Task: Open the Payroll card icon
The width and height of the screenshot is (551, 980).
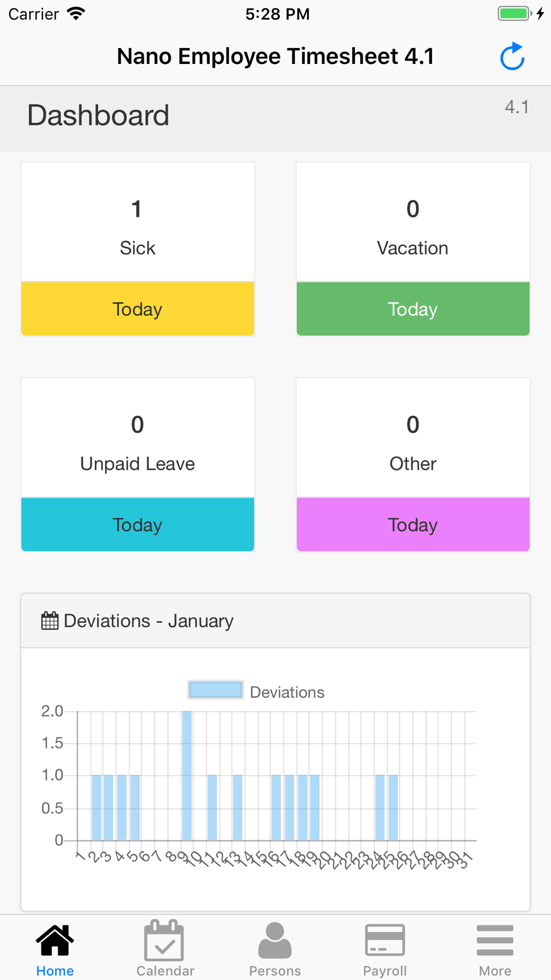Action: click(x=385, y=940)
